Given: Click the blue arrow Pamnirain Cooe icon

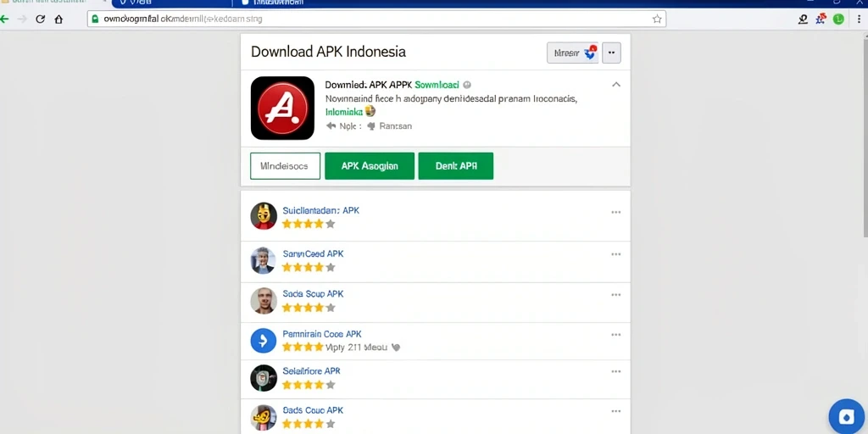Looking at the screenshot, I should pos(264,340).
